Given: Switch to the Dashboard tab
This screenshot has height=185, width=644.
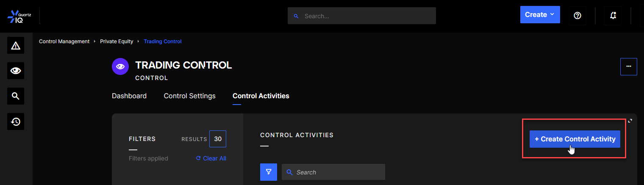Looking at the screenshot, I should pyautogui.click(x=129, y=96).
